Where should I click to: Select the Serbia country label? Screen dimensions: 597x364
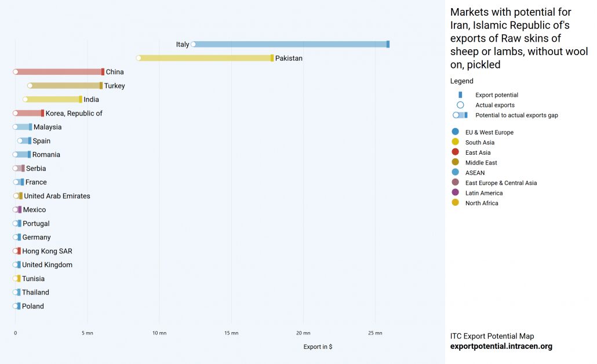click(x=36, y=168)
